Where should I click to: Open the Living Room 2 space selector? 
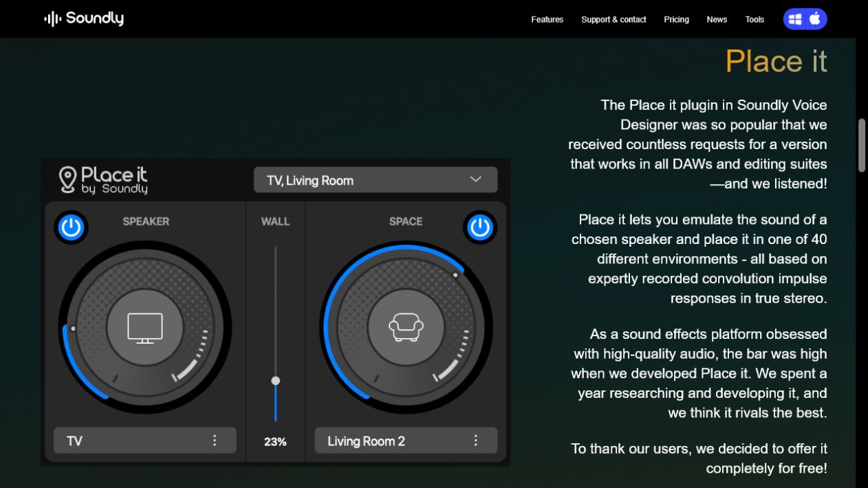tap(406, 441)
